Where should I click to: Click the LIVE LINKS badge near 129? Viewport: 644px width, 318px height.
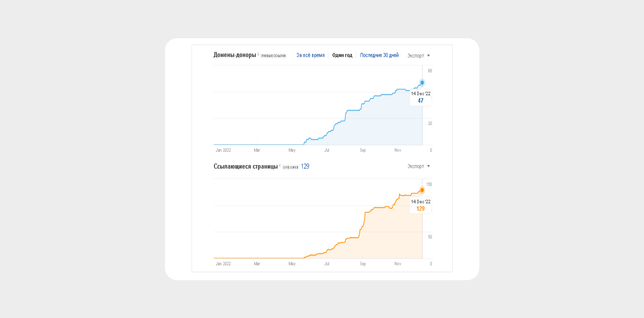click(x=290, y=167)
